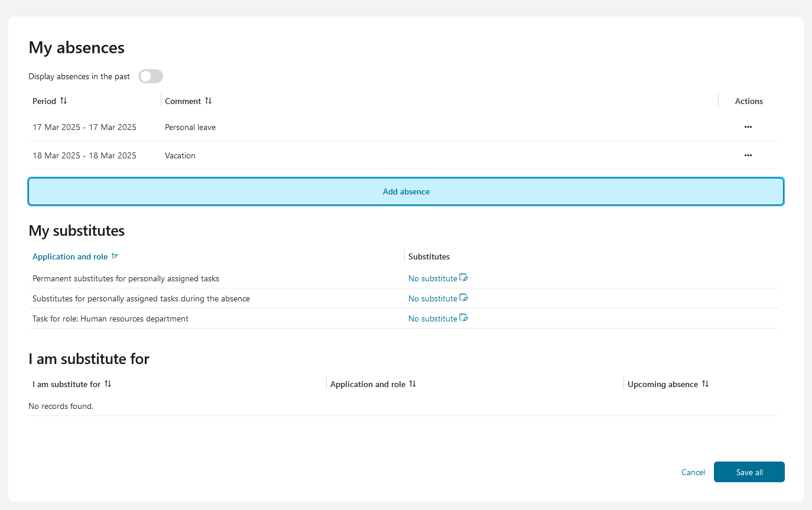Click the Save all button

click(x=749, y=472)
